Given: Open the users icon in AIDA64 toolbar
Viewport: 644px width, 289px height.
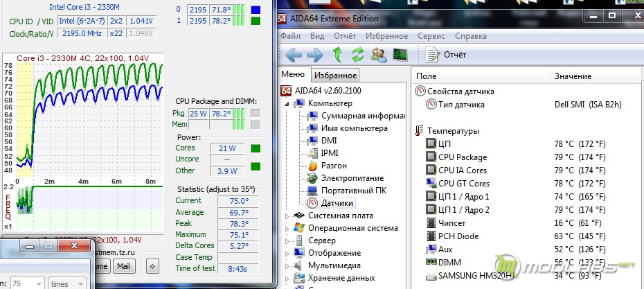Looking at the screenshot, I should click(x=379, y=54).
